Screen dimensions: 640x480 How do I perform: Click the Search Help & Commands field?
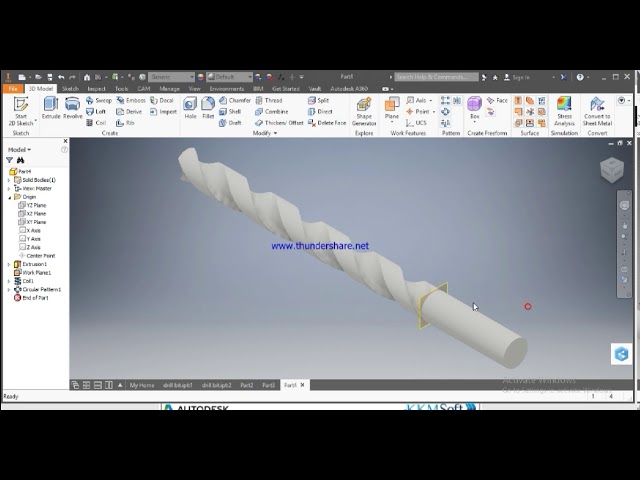436,77
